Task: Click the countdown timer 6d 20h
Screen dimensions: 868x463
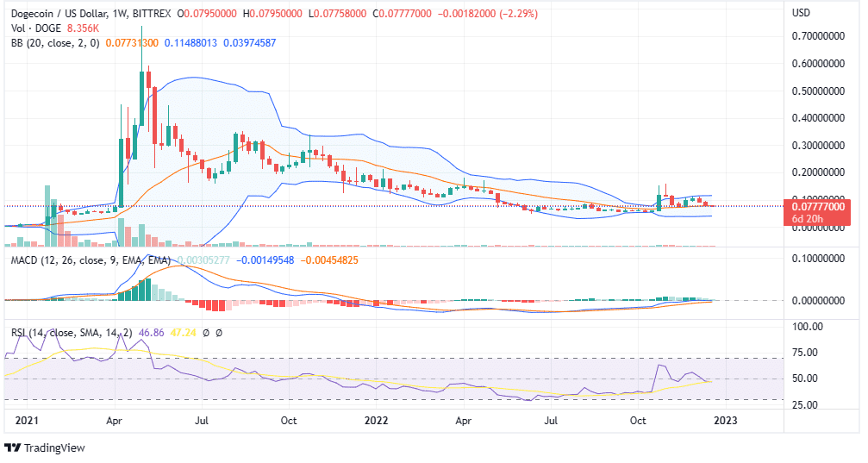Action: pyautogui.click(x=807, y=219)
